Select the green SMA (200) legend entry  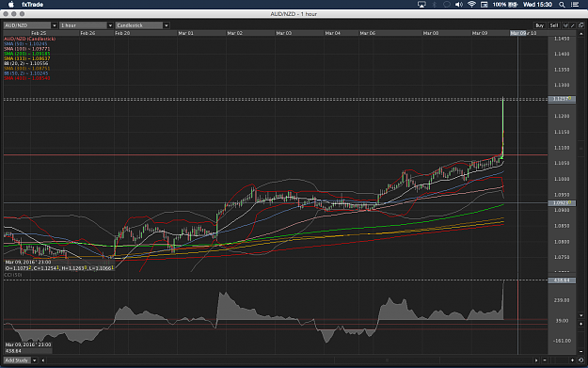tap(26, 54)
